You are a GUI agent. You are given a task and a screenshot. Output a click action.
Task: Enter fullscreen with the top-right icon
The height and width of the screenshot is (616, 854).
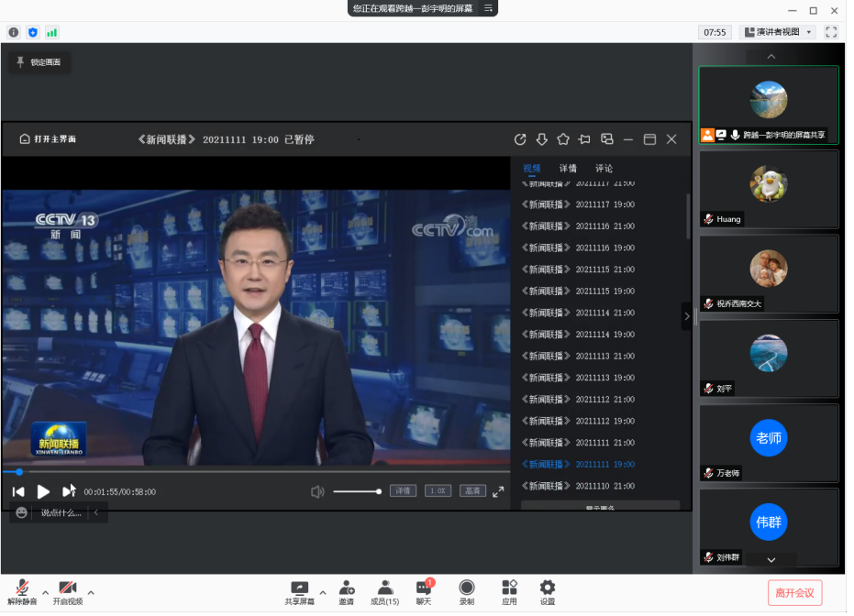[831, 32]
